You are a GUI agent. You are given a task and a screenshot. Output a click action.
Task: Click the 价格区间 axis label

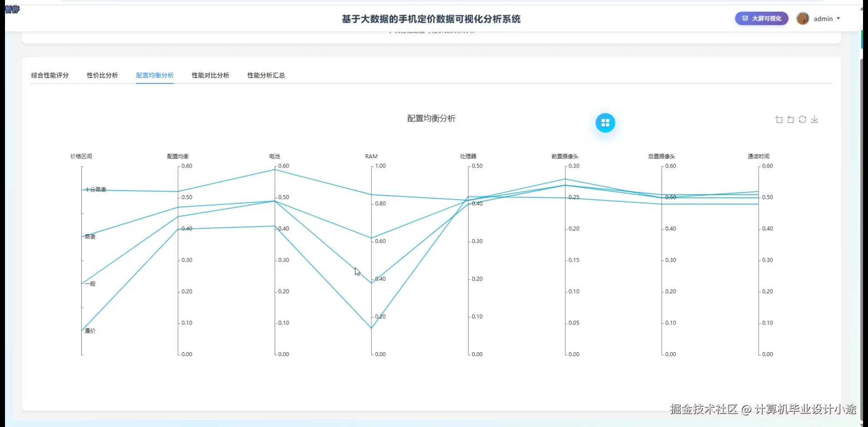tap(80, 156)
